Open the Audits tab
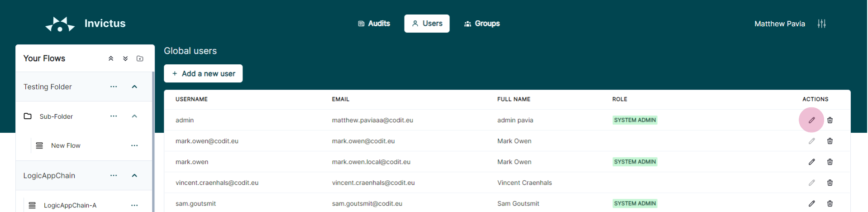868x212 pixels. click(374, 24)
